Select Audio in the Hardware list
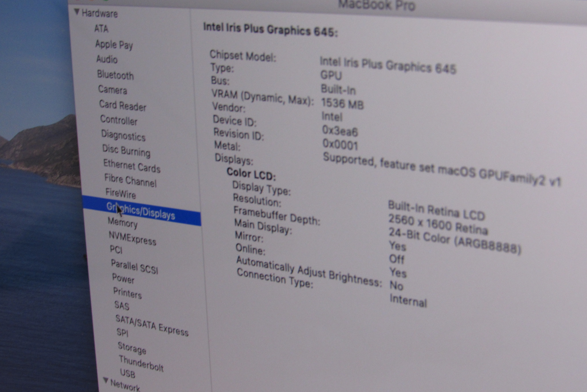The height and width of the screenshot is (392, 587). coord(107,59)
